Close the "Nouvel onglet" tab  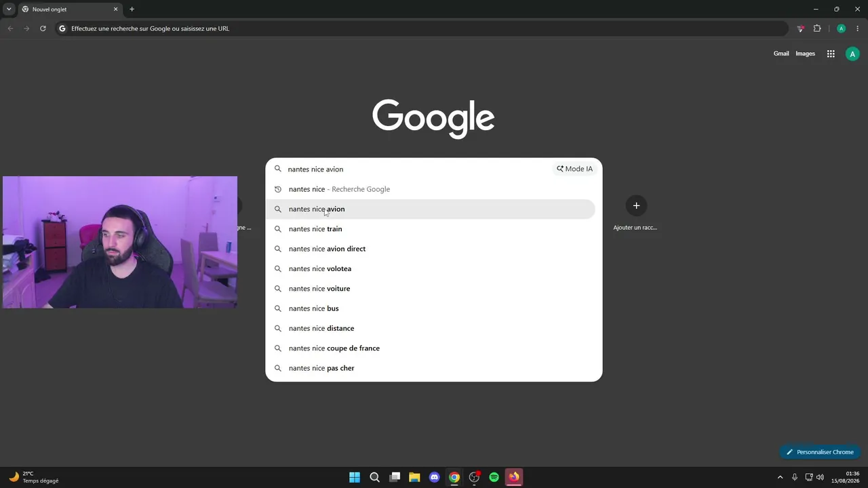pos(115,9)
